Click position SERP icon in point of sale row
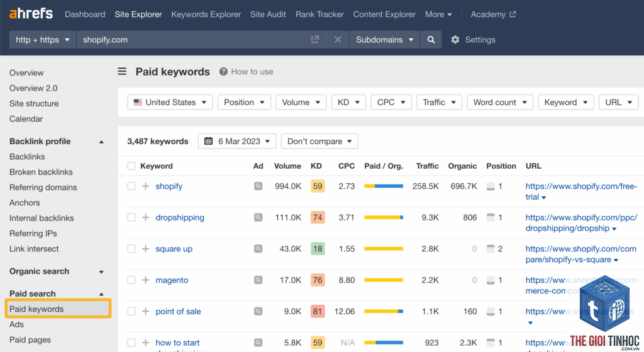This screenshot has height=352, width=644. pyautogui.click(x=491, y=311)
